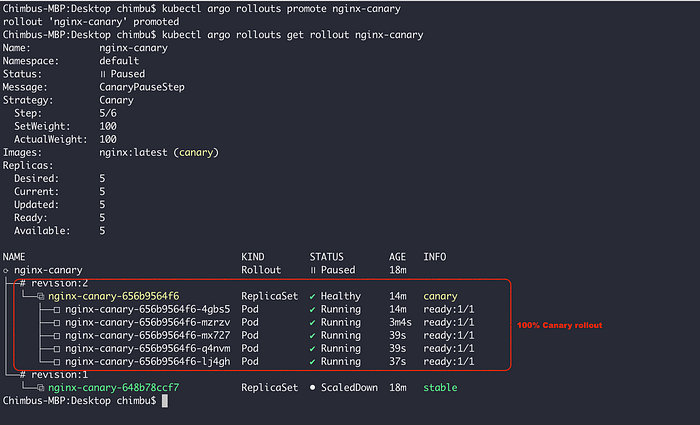The width and height of the screenshot is (700, 425).
Task: Click the pod box icon before nginx-canary-656b9564f6-4gbs5
Action: [57, 309]
